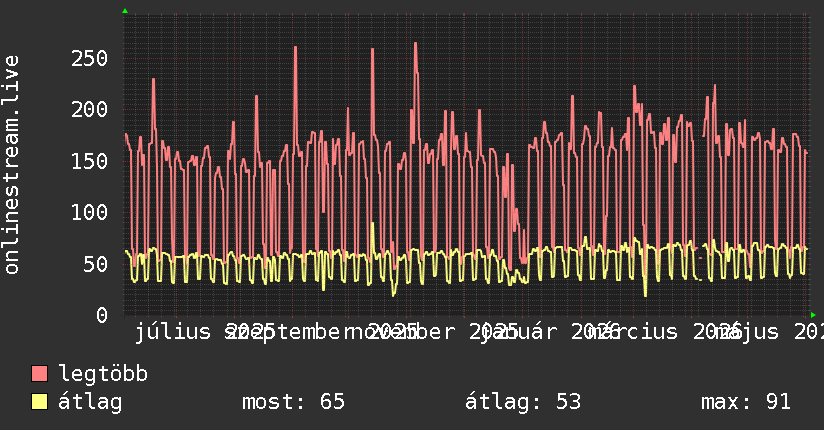Select the legtöbb legend label
This screenshot has height=430, width=824.
[x=103, y=374]
